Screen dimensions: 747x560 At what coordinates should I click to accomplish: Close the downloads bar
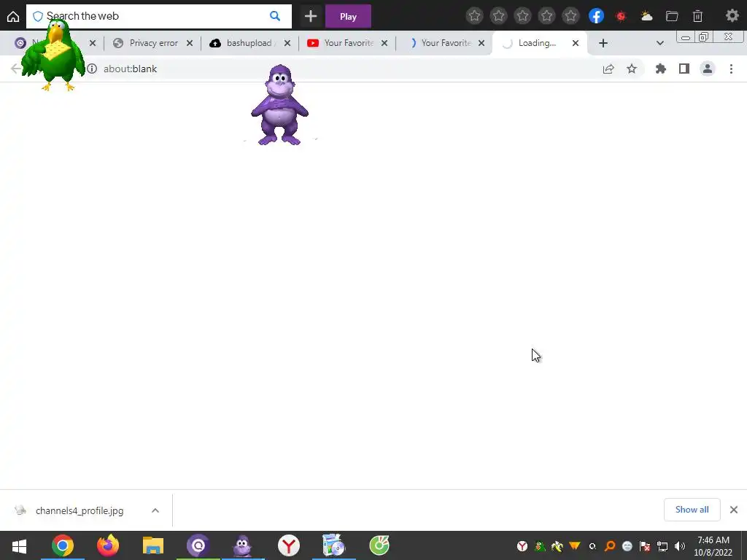(734, 510)
